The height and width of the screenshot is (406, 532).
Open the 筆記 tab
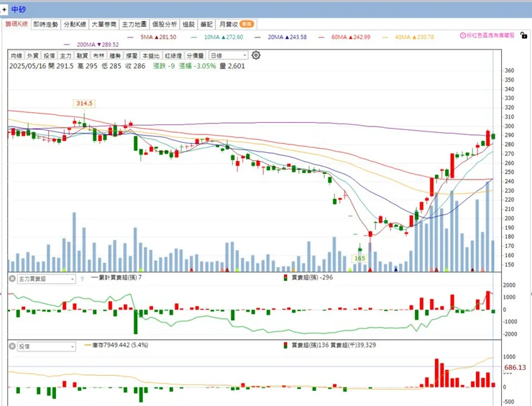click(x=206, y=24)
